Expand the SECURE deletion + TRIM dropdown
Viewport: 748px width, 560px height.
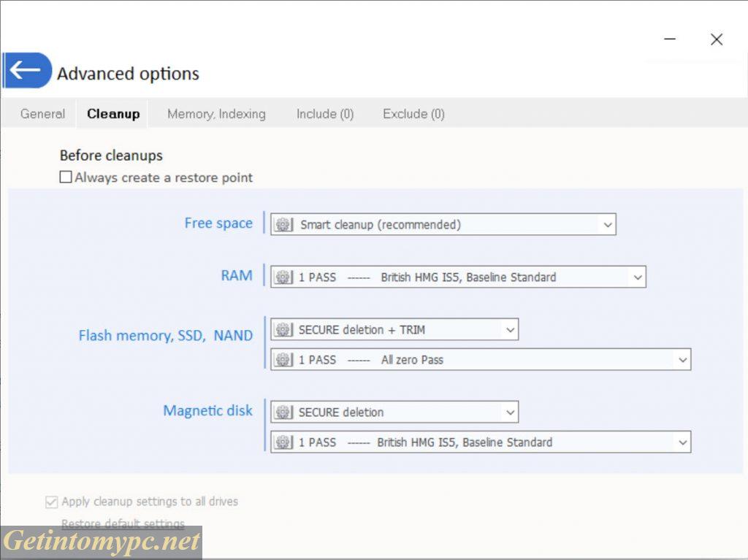510,330
